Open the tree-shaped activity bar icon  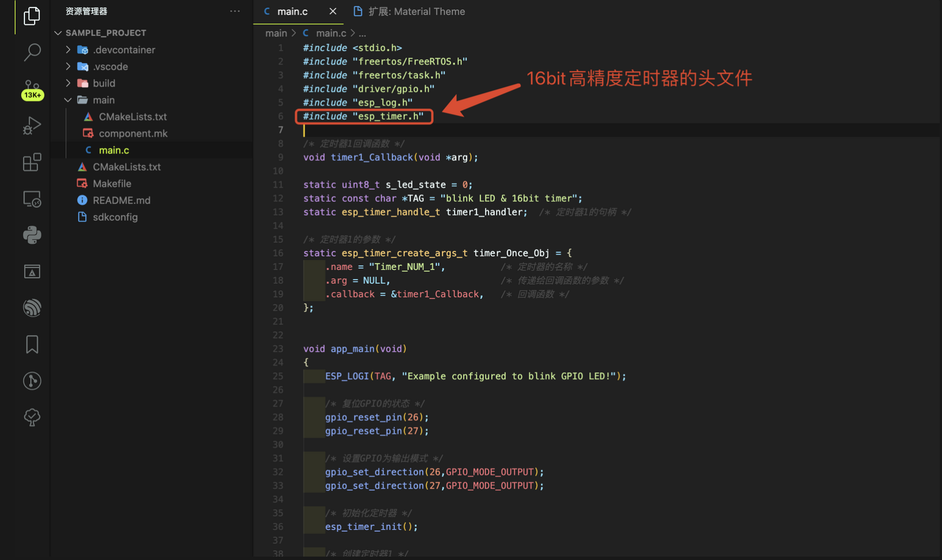point(32,418)
